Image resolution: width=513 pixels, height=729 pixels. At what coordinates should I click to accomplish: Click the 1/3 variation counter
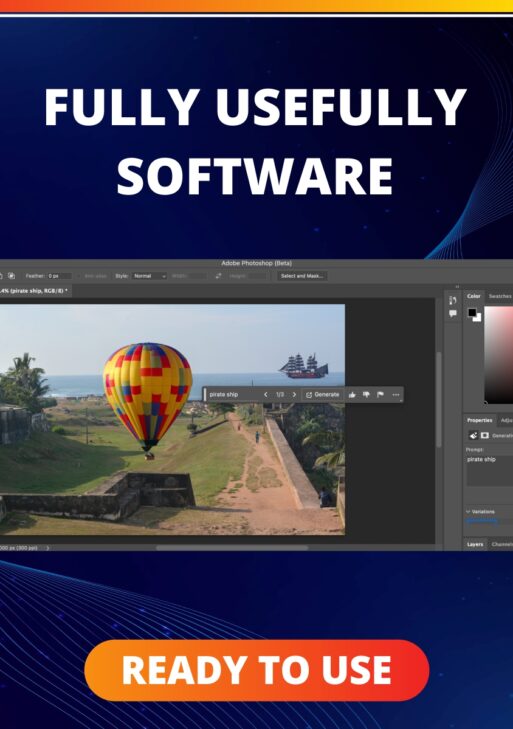click(x=280, y=394)
